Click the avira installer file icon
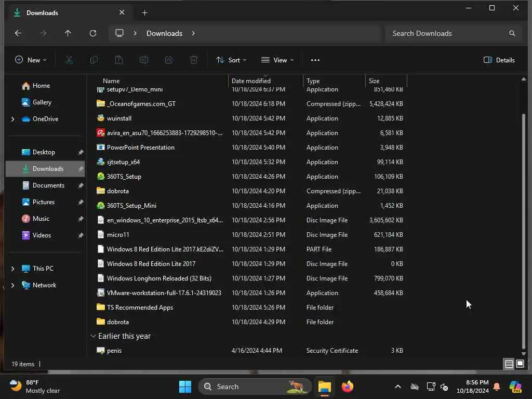 tap(100, 132)
